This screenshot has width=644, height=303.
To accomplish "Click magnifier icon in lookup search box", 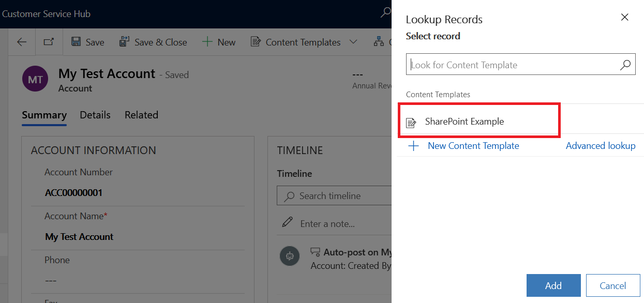I will (x=625, y=65).
